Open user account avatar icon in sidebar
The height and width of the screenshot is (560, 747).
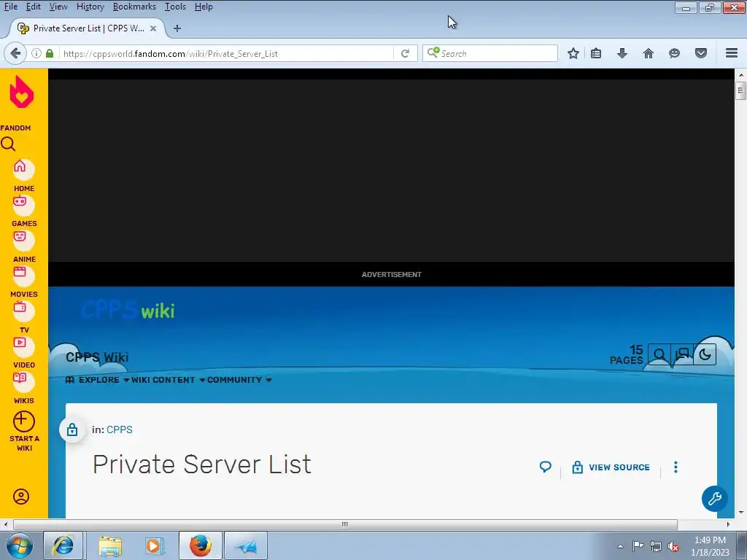pyautogui.click(x=21, y=497)
